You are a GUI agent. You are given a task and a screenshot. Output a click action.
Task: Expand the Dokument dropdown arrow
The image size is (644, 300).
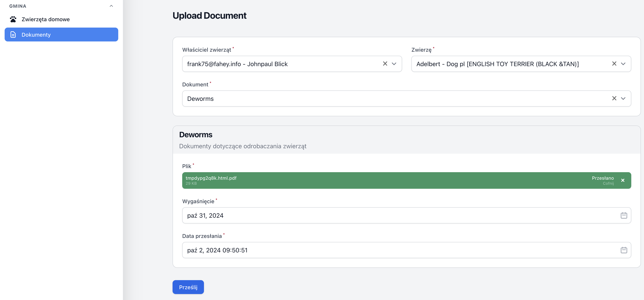[623, 99]
